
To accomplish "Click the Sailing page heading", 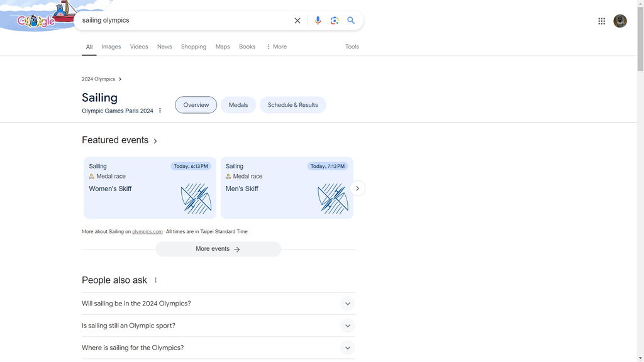I will pyautogui.click(x=99, y=97).
